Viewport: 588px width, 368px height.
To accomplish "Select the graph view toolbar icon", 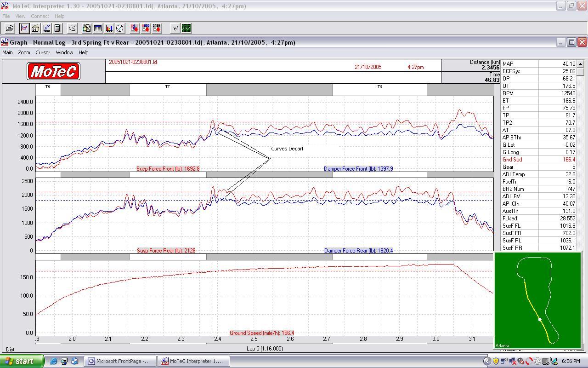I will point(24,29).
